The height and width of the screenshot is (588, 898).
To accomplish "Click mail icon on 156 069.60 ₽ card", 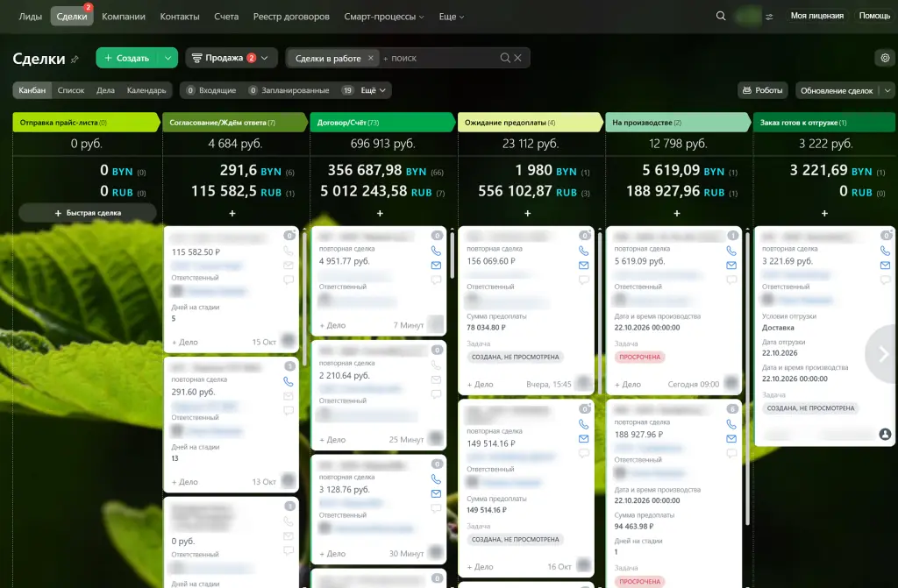I will pyautogui.click(x=583, y=266).
